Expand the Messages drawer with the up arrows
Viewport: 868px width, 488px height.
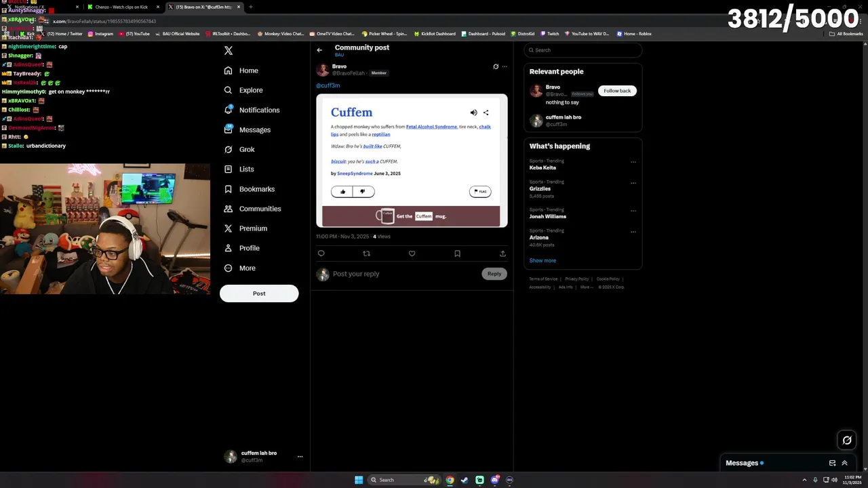tap(844, 463)
